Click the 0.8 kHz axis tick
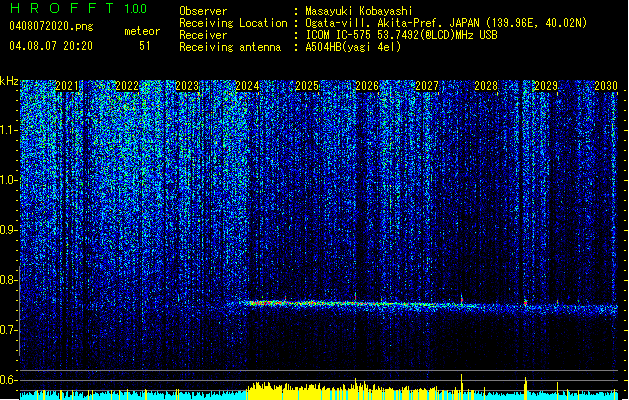629x400 pixels. [8, 280]
